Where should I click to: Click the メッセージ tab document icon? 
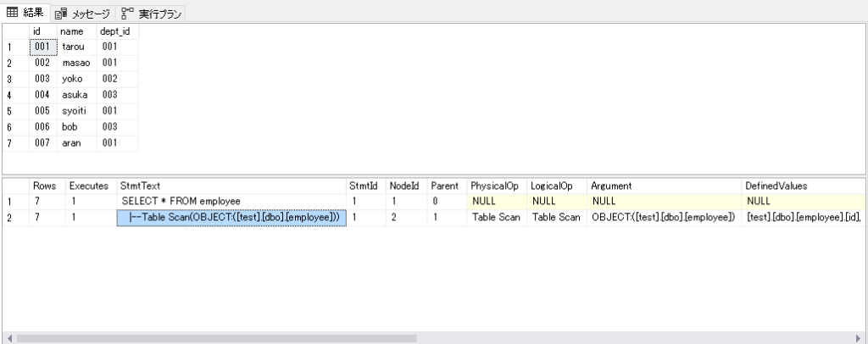pos(61,14)
